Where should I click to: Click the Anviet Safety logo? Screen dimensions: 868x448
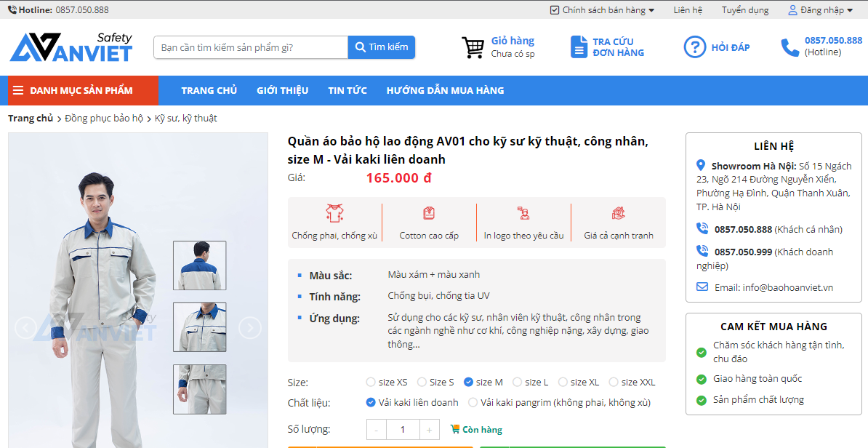tap(71, 48)
